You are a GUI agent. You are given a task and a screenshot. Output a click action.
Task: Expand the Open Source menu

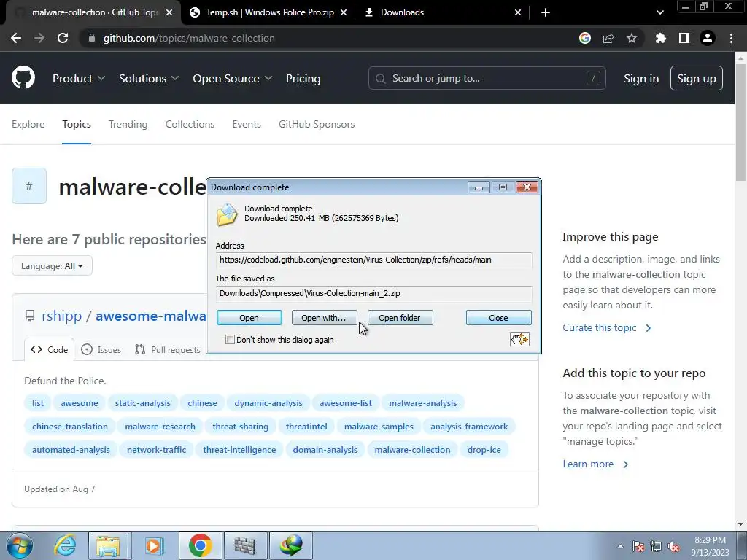click(233, 78)
